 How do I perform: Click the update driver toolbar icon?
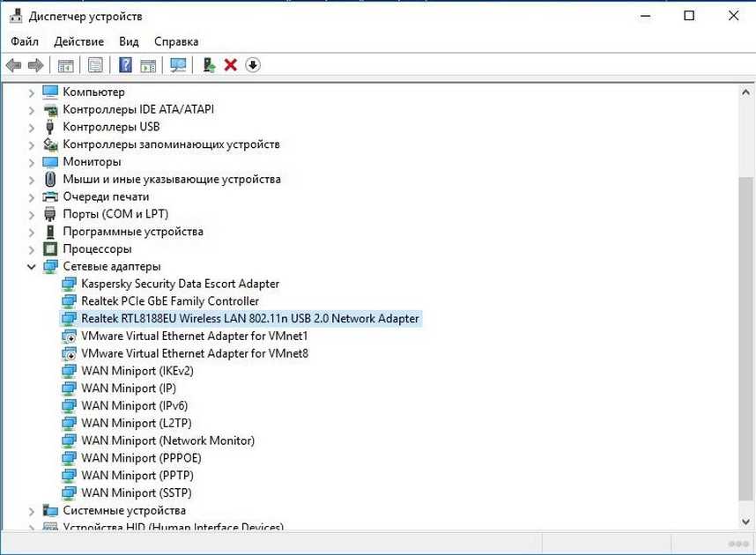209,65
